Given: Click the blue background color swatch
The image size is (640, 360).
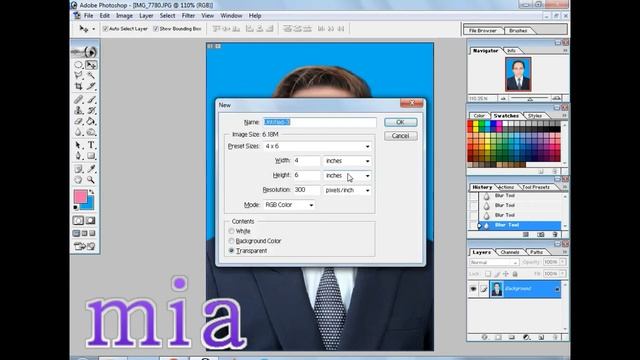Looking at the screenshot, I should tap(89, 204).
